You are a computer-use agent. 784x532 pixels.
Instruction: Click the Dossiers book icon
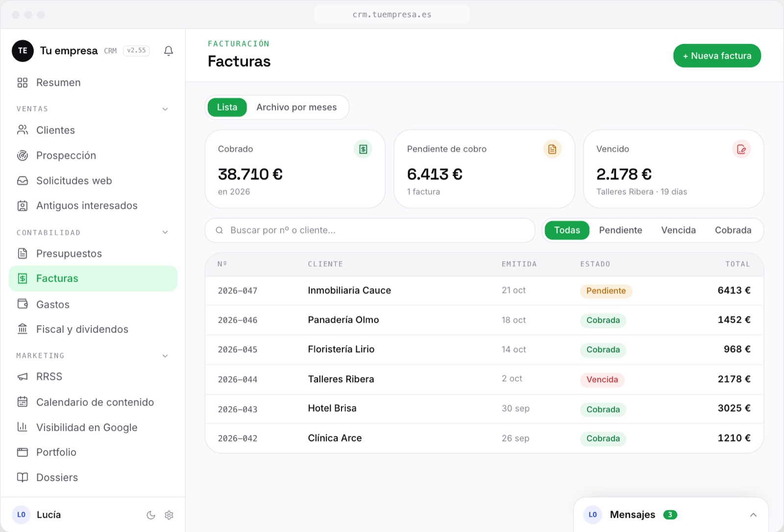pyautogui.click(x=23, y=478)
